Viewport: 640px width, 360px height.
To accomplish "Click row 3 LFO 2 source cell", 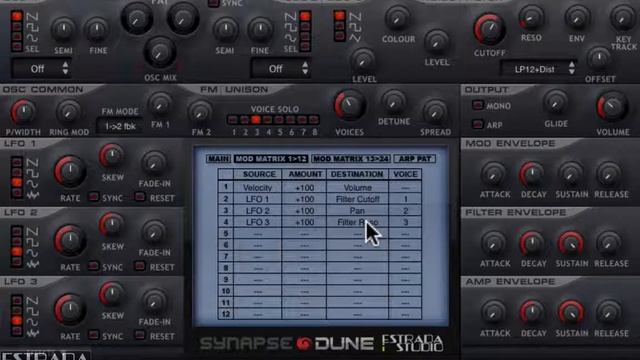I will 257,211.
